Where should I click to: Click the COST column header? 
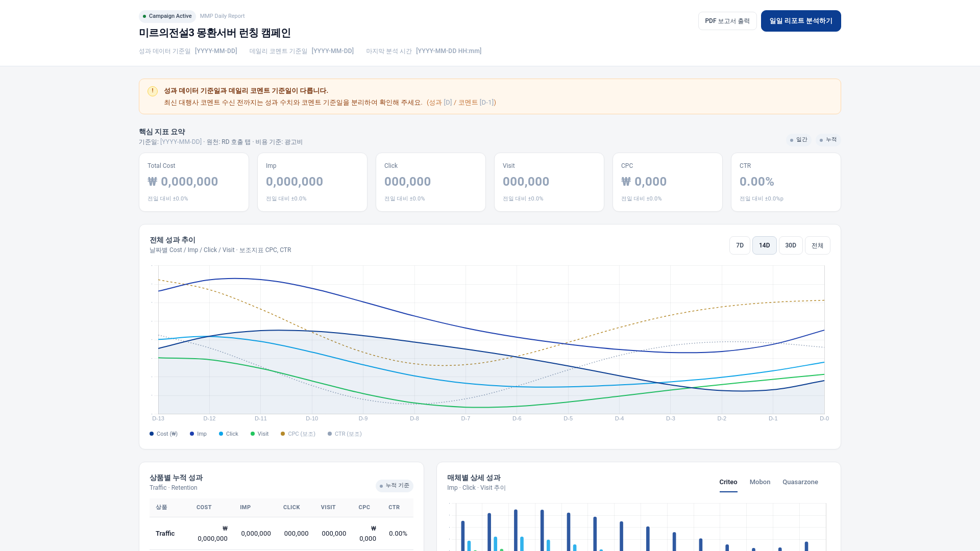[204, 508]
